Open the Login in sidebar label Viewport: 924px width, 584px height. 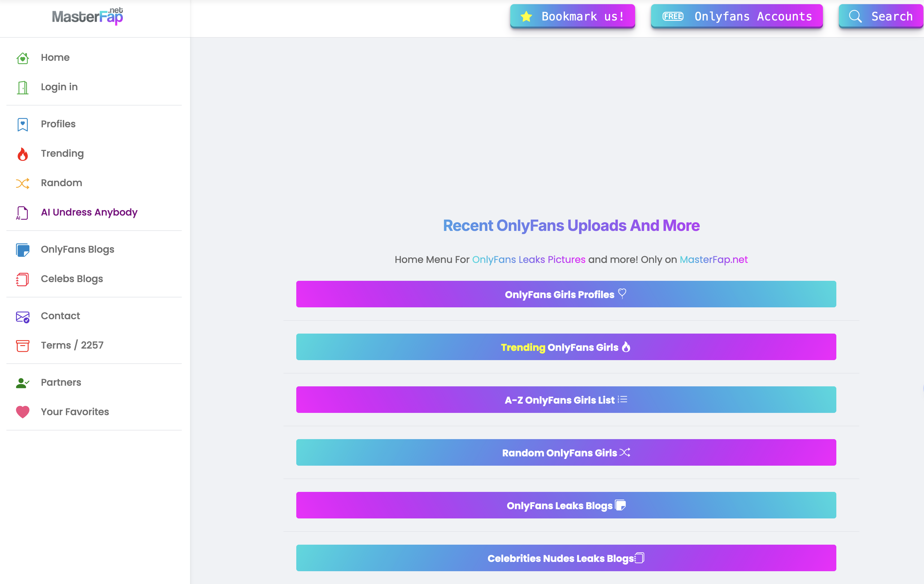pyautogui.click(x=60, y=87)
